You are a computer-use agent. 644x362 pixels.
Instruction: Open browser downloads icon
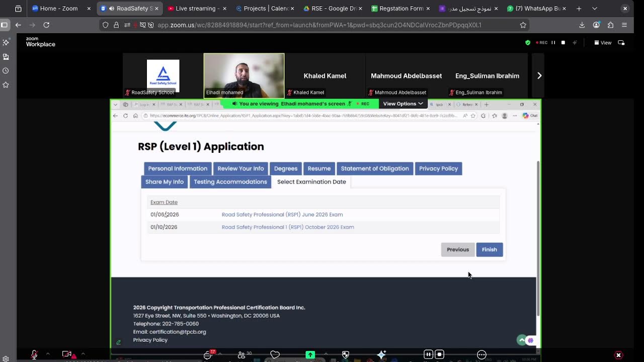pos(582,25)
